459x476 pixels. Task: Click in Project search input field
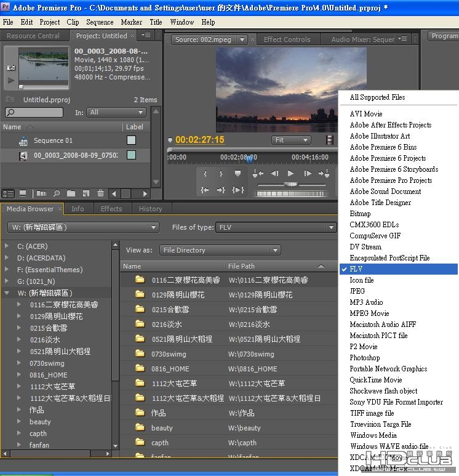coord(34,112)
